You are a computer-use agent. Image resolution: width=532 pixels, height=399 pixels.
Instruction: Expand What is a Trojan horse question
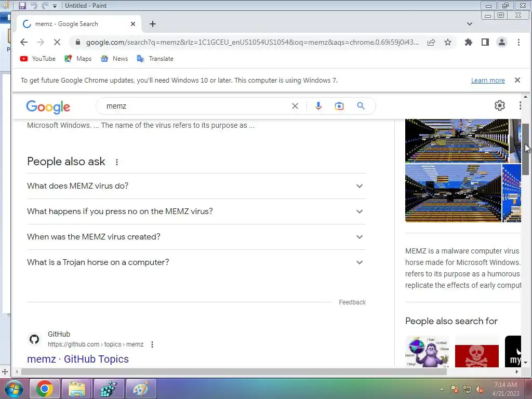tap(196, 262)
